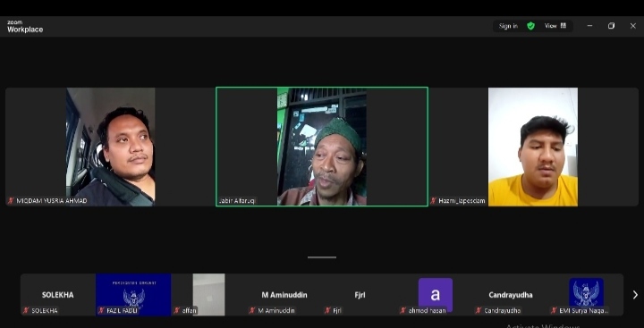Click the divider handle above the participant strip
The width and height of the screenshot is (644, 328).
tap(322, 257)
